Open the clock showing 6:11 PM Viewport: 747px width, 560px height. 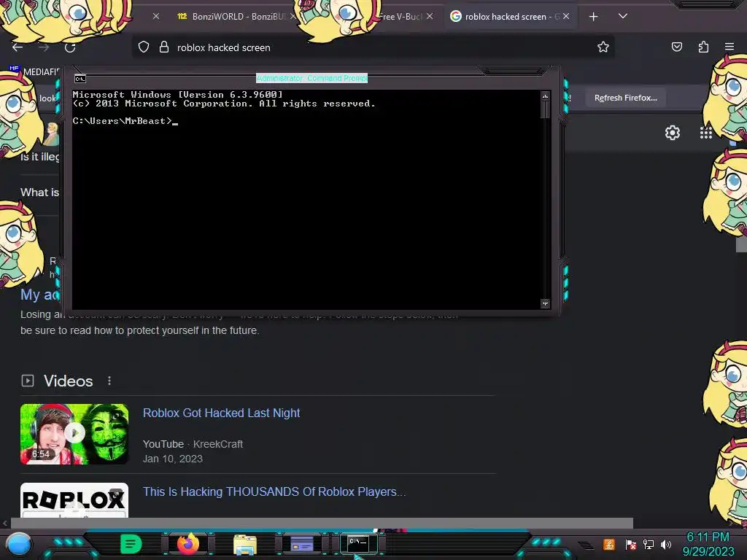click(x=708, y=544)
